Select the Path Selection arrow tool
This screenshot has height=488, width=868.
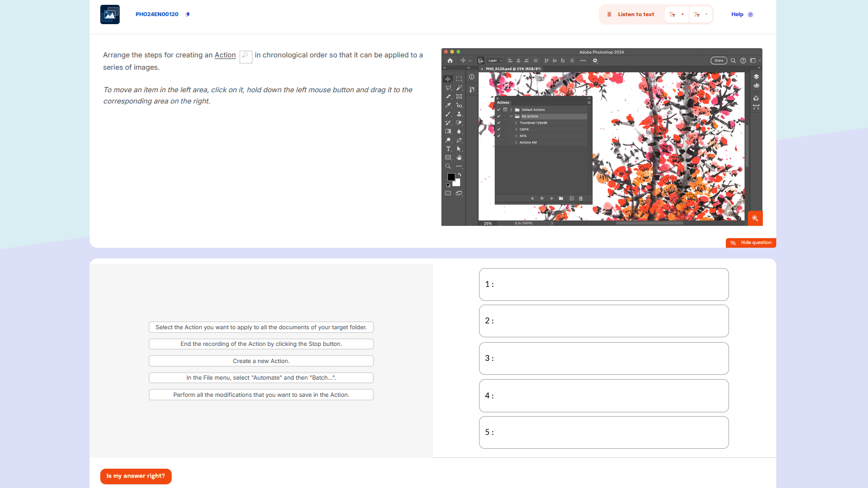coord(459,149)
